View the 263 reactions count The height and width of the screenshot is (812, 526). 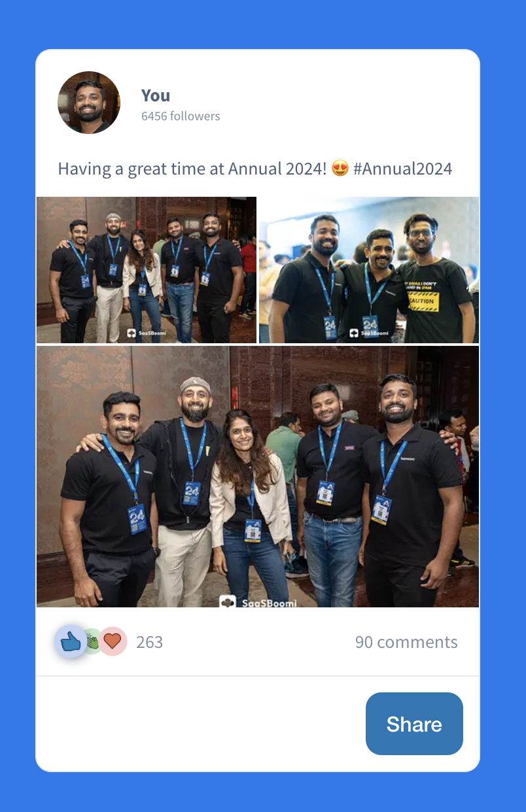(x=149, y=642)
